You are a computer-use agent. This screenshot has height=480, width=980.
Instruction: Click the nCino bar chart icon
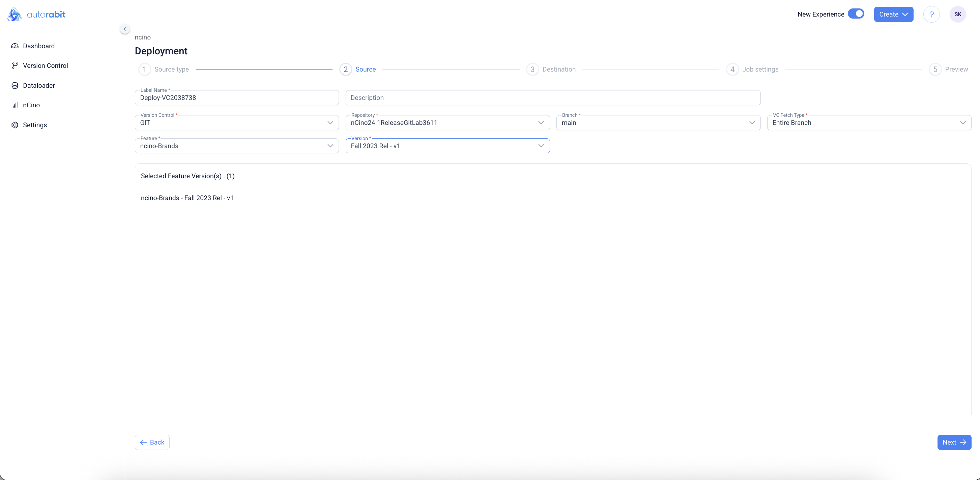pyautogui.click(x=15, y=105)
